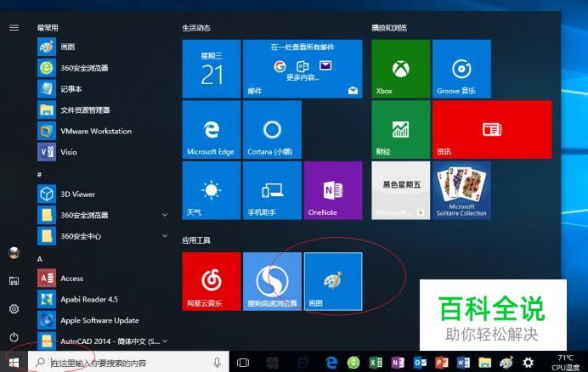
Task: Open the 财经 finance tile
Action: 400,130
